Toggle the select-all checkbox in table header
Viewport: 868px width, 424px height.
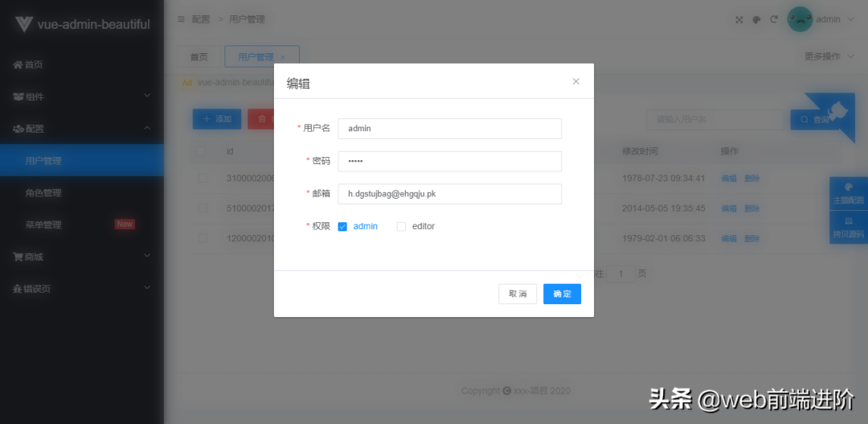200,151
